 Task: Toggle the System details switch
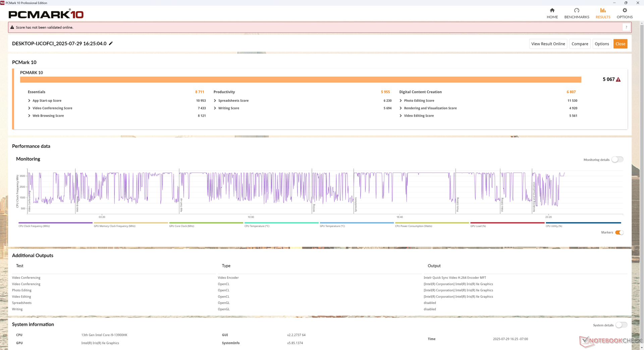[x=621, y=325]
